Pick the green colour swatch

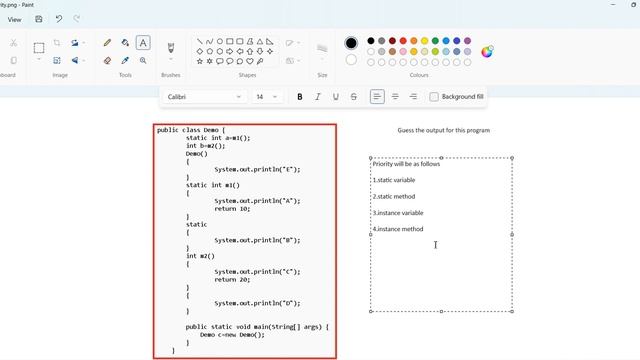pyautogui.click(x=435, y=41)
